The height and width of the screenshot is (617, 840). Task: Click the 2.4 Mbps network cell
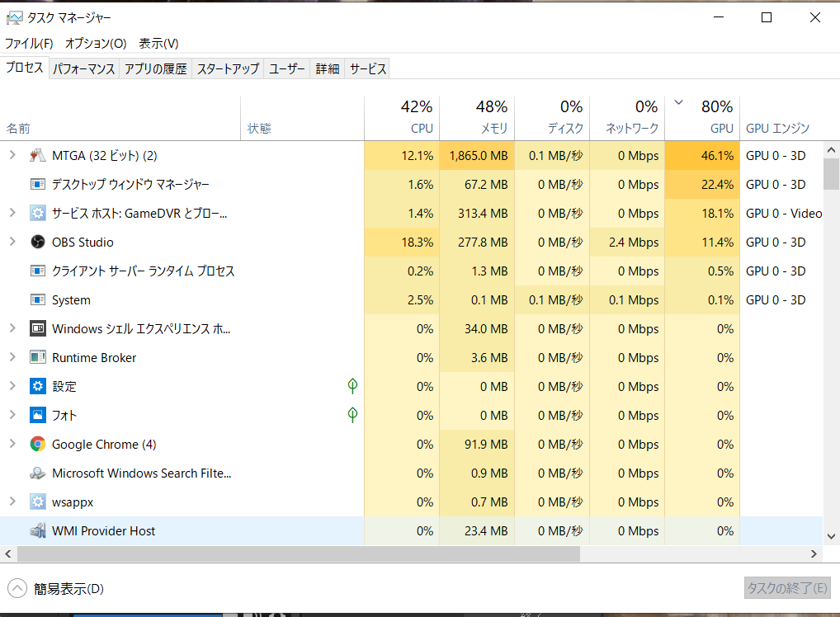point(627,243)
